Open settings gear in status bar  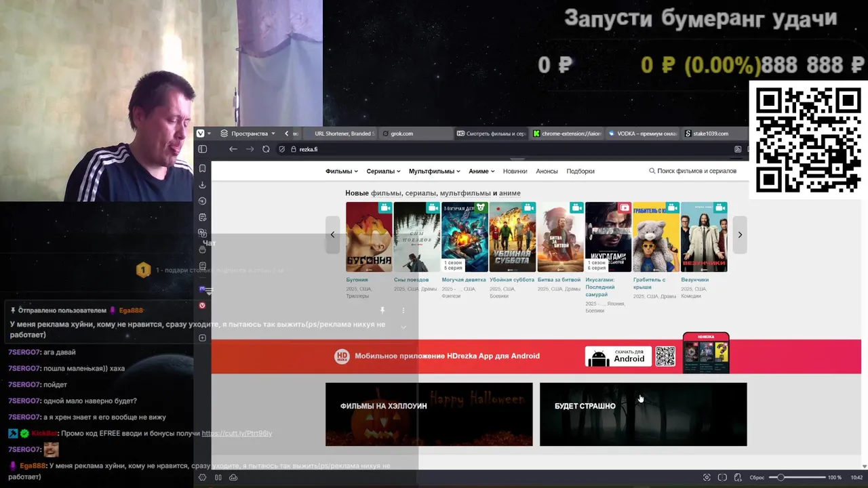point(202,477)
